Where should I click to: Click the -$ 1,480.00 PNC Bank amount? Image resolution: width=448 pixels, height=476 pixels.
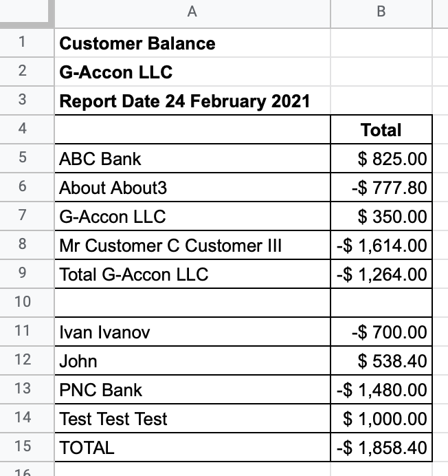click(381, 389)
